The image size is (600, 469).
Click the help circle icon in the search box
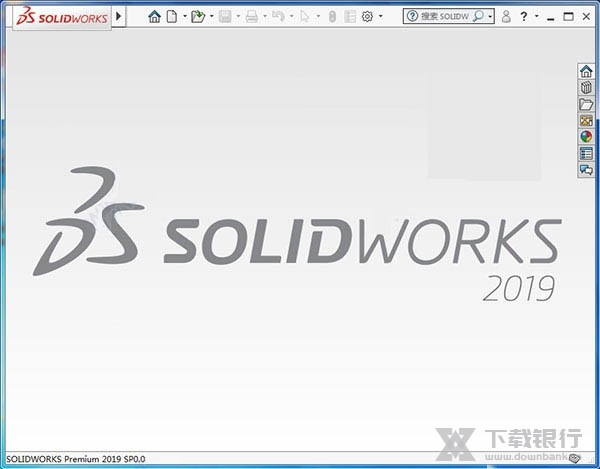coord(412,16)
